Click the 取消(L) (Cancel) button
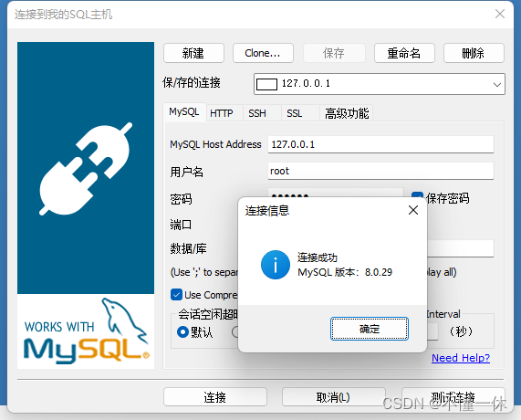Viewport: 521px width, 420px height. tap(333, 397)
